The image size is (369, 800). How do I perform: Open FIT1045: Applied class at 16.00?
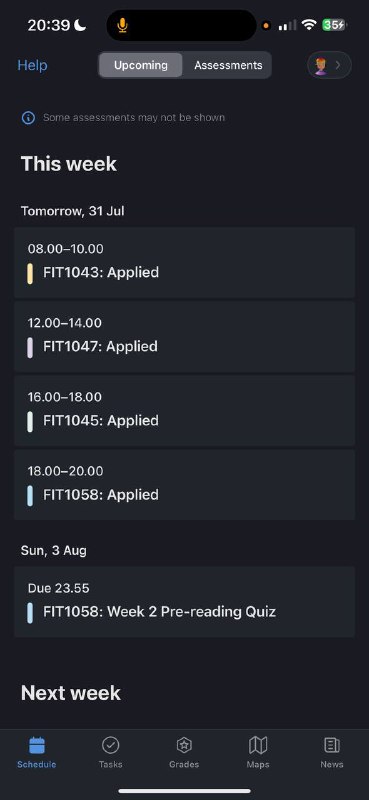tap(184, 411)
